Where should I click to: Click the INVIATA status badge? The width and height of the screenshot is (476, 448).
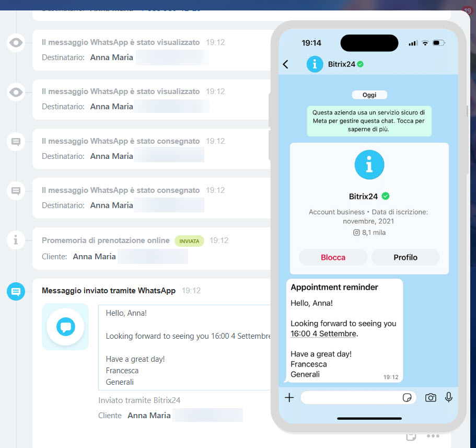tap(189, 241)
